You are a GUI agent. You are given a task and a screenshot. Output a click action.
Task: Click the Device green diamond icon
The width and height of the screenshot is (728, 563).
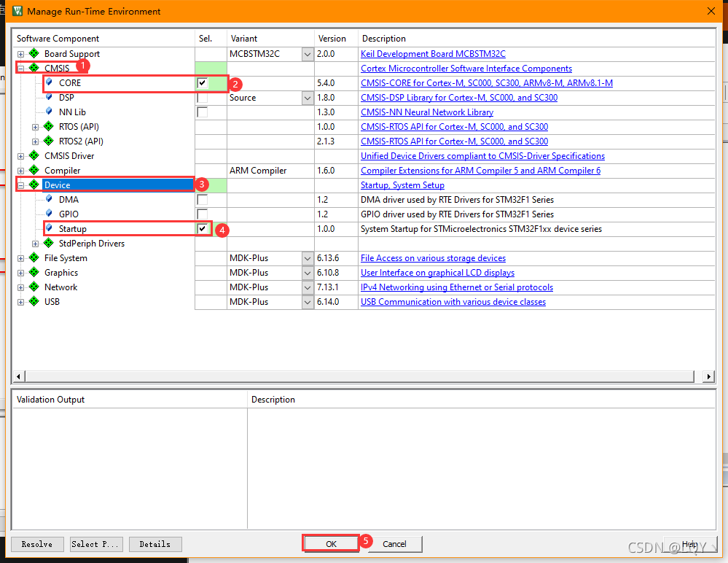34,185
